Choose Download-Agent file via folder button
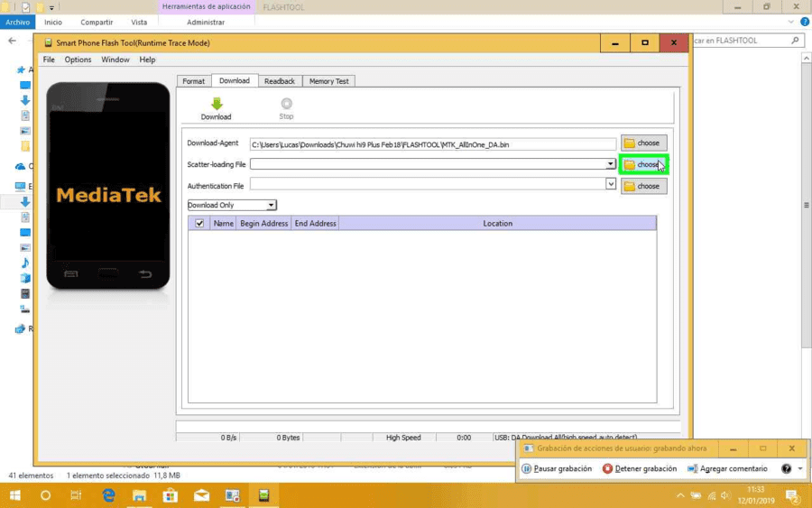 tap(643, 143)
